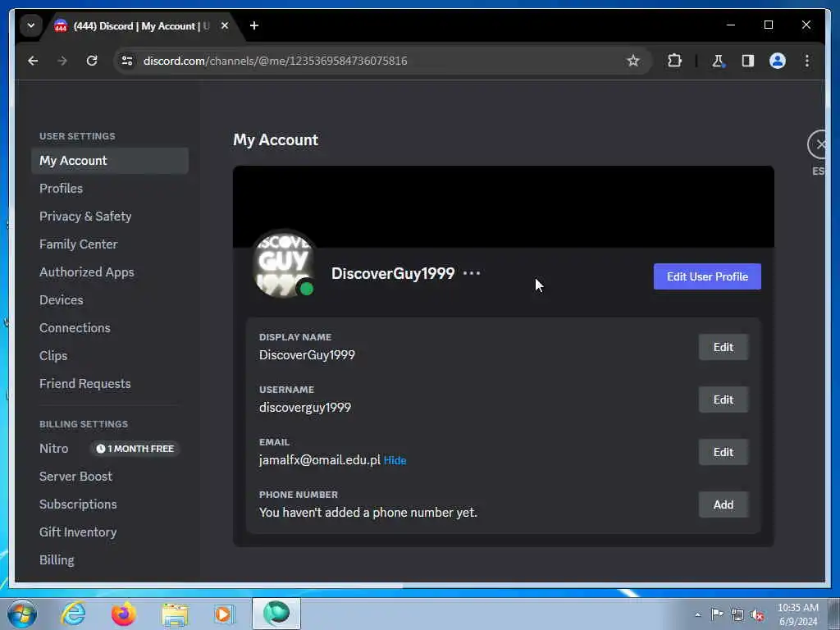The width and height of the screenshot is (840, 630).
Task: Toggle the browser side panel
Action: tap(748, 61)
